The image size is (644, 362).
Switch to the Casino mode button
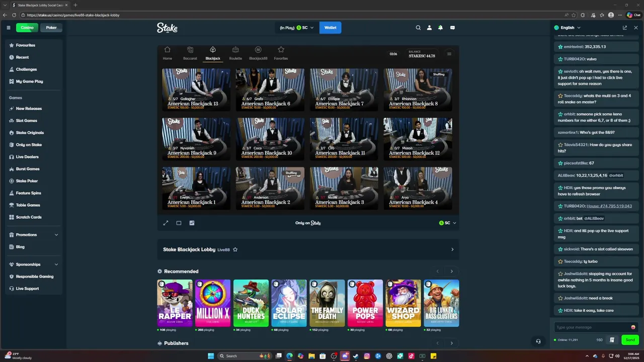click(27, 28)
